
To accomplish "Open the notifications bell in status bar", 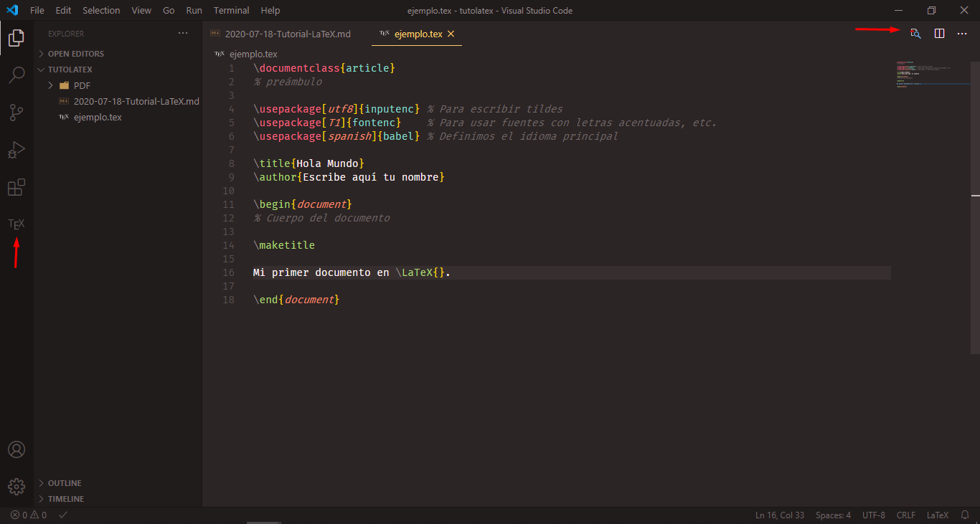I will coord(965,515).
